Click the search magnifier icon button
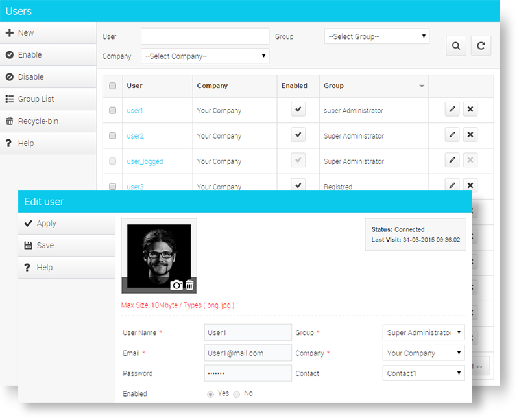The height and width of the screenshot is (420, 519). [456, 46]
